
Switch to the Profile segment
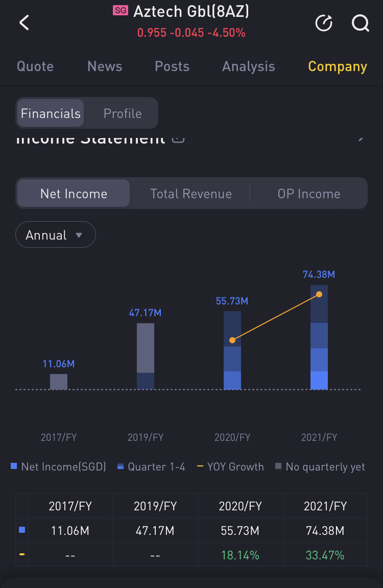pyautogui.click(x=123, y=113)
